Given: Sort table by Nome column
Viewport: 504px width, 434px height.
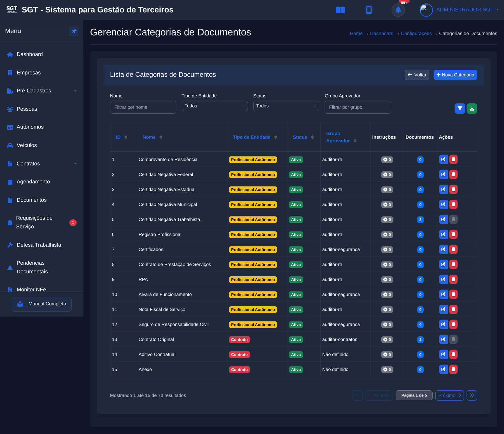Looking at the screenshot, I should (x=152, y=137).
